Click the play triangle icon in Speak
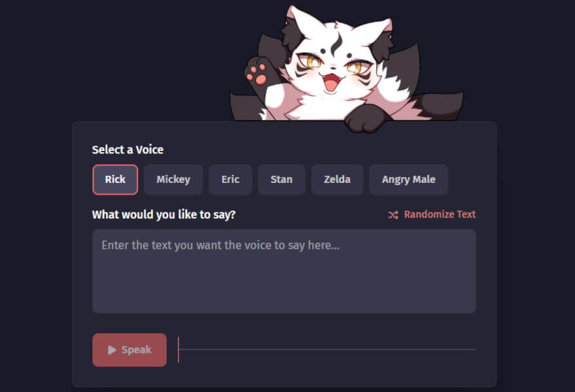This screenshot has height=392, width=575. [x=112, y=350]
